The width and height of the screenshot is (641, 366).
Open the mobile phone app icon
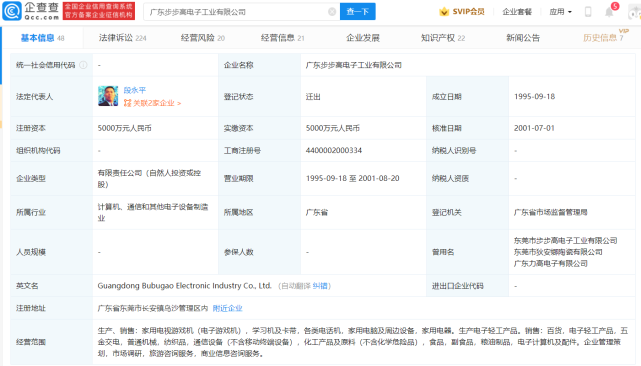pos(588,12)
